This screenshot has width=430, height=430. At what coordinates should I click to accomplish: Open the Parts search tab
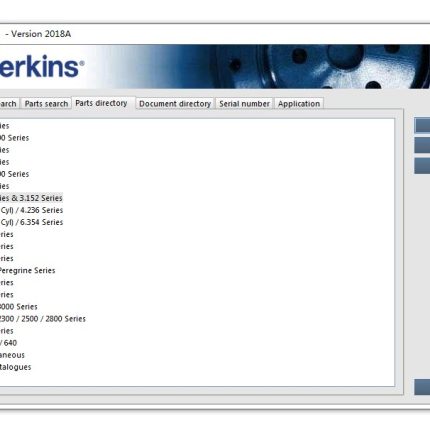click(46, 104)
